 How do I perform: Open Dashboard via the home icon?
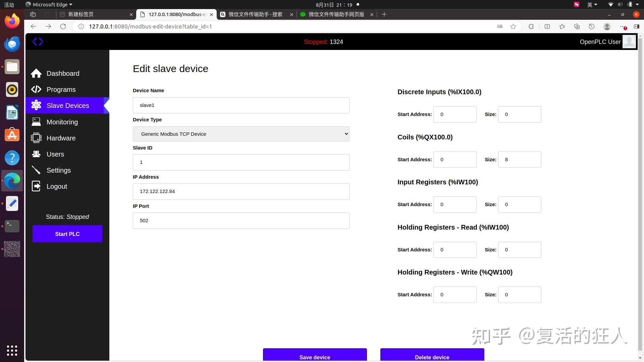click(36, 73)
